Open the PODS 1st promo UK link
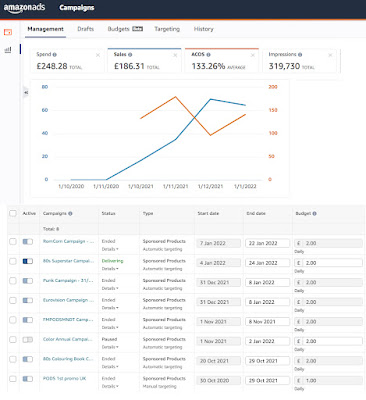The height and width of the screenshot is (400, 366). pos(64,378)
